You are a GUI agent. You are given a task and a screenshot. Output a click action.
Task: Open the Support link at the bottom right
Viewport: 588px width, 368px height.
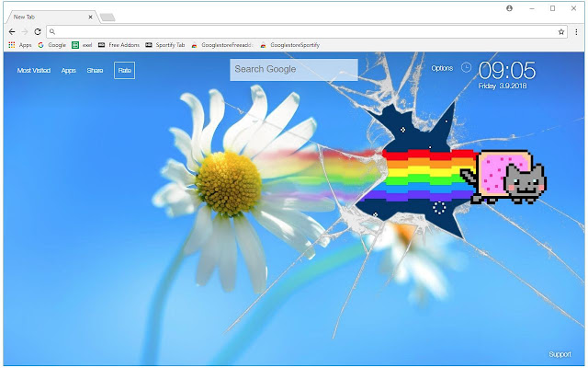560,354
